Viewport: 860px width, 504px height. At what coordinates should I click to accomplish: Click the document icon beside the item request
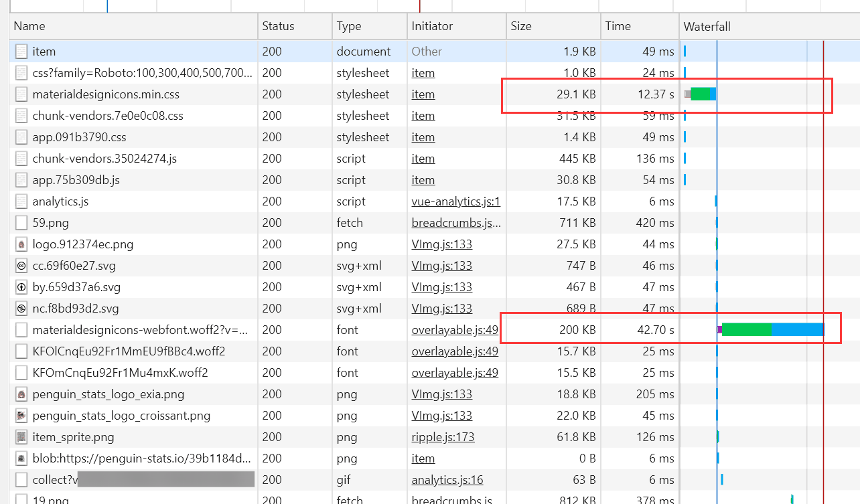[x=21, y=51]
